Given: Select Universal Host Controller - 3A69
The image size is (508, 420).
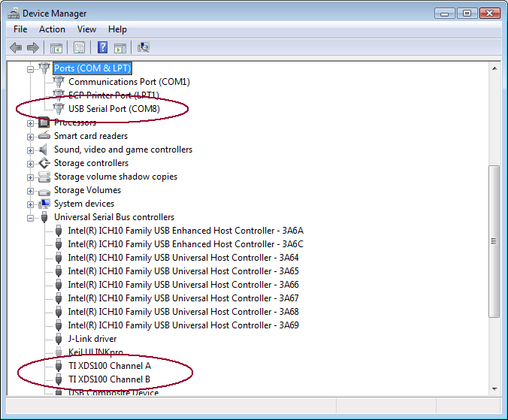Looking at the screenshot, I should (x=183, y=325).
